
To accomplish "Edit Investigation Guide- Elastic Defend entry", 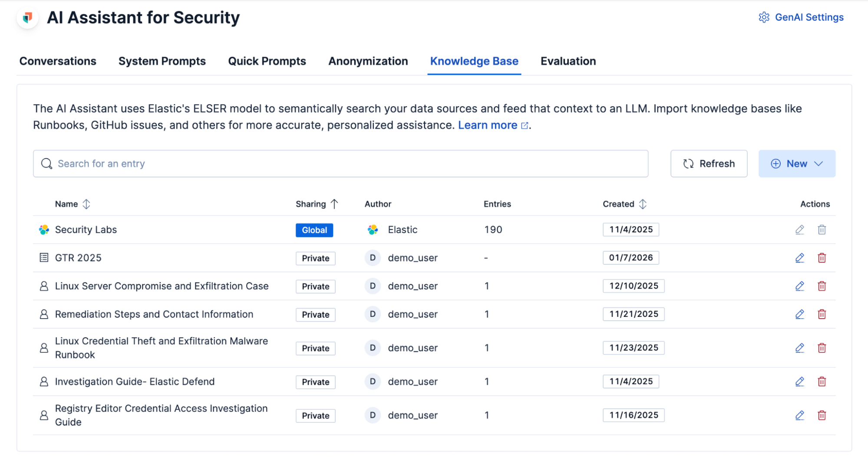I will tap(799, 381).
